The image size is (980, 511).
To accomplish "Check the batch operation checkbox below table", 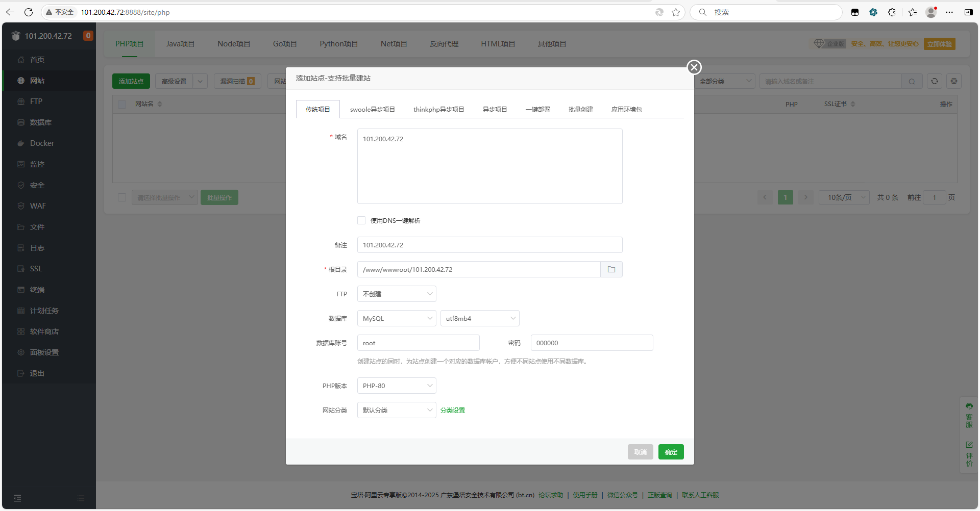I will [x=122, y=197].
